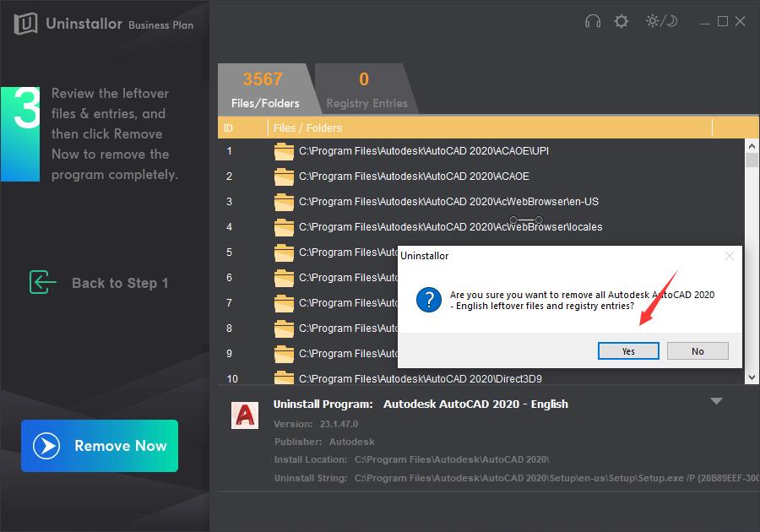Click folder icon for ACAOE\UPI row
Image resolution: width=760 pixels, height=532 pixels.
pyautogui.click(x=284, y=151)
